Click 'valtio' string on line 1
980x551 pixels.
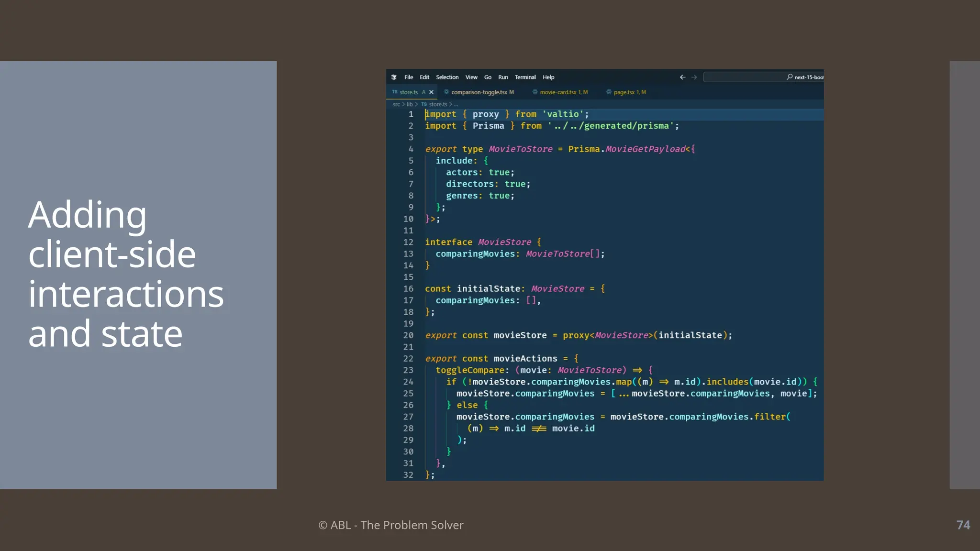(563, 114)
